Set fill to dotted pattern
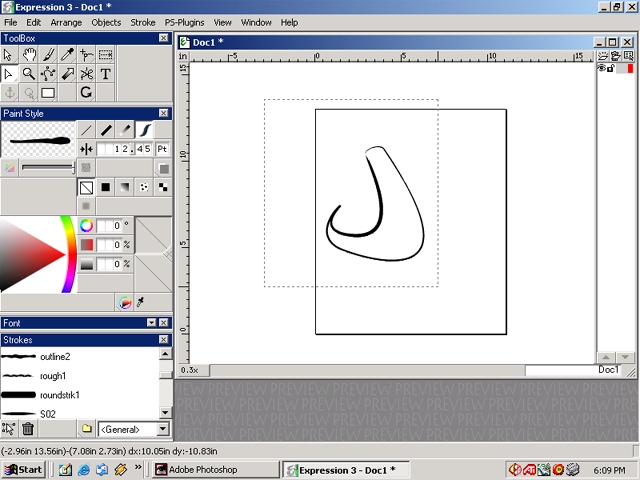 [144, 187]
